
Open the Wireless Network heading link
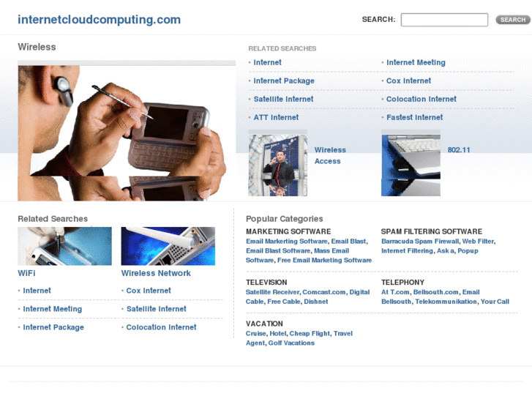(156, 273)
